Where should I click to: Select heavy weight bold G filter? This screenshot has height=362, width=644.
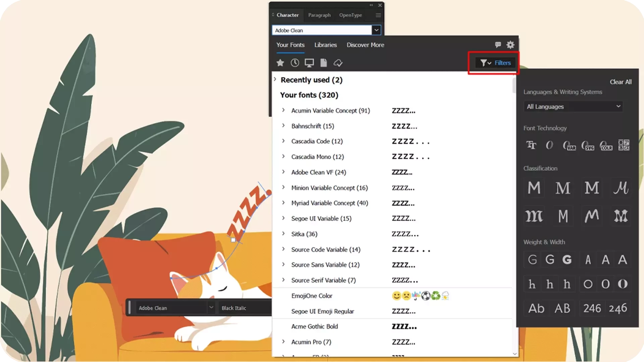pos(567,259)
